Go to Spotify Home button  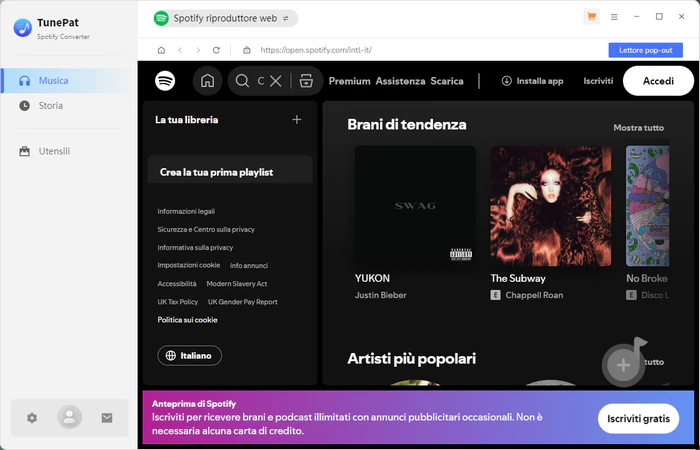[x=207, y=81]
